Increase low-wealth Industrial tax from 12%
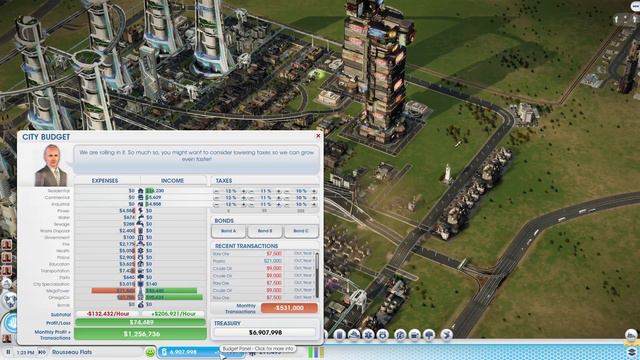The image size is (640, 360). point(244,204)
